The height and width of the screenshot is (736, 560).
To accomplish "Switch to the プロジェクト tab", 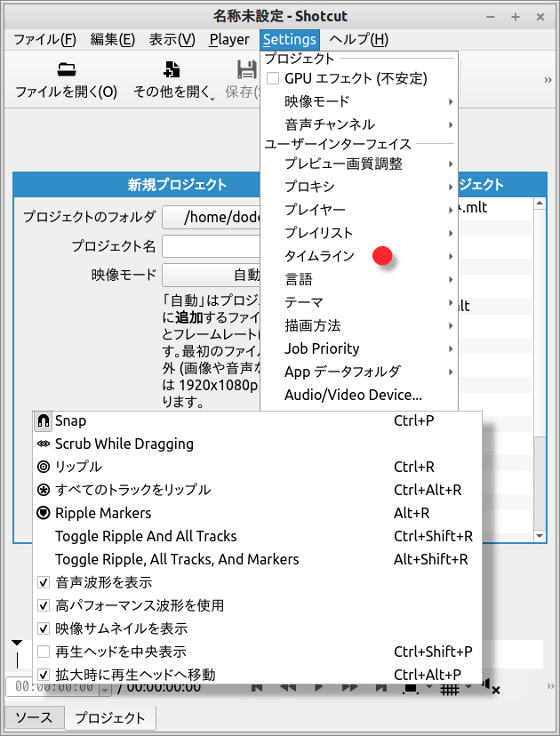I will coord(110,717).
